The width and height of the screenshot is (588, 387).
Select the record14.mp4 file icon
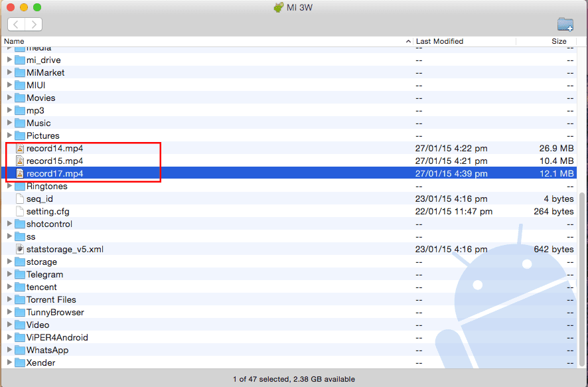point(20,149)
